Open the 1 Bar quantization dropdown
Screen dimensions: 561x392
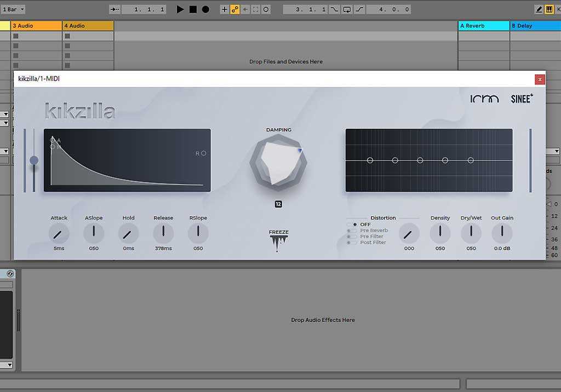pyautogui.click(x=13, y=9)
